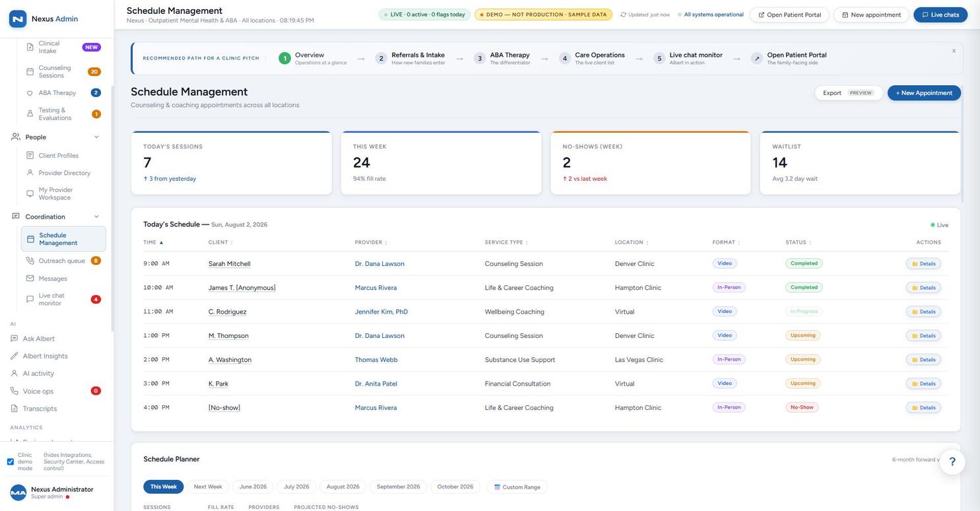Open provider Dr. Anita Patel link
This screenshot has height=511, width=980.
[376, 384]
